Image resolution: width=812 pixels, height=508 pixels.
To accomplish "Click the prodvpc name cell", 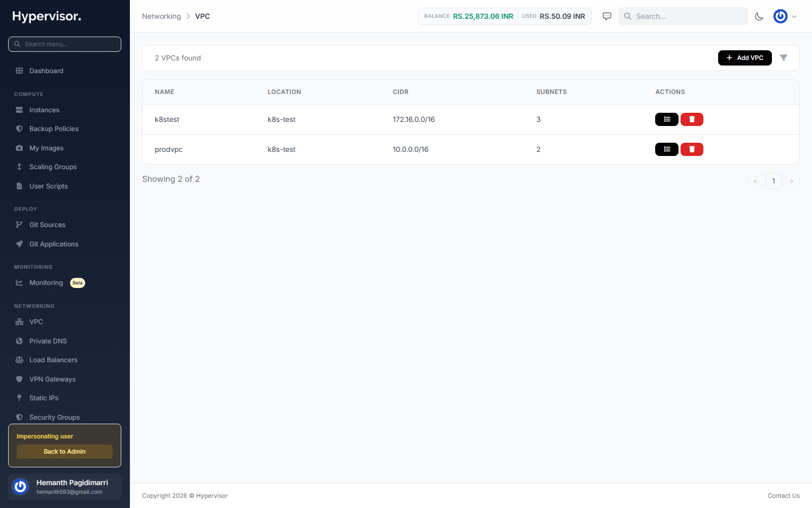I will (168, 149).
